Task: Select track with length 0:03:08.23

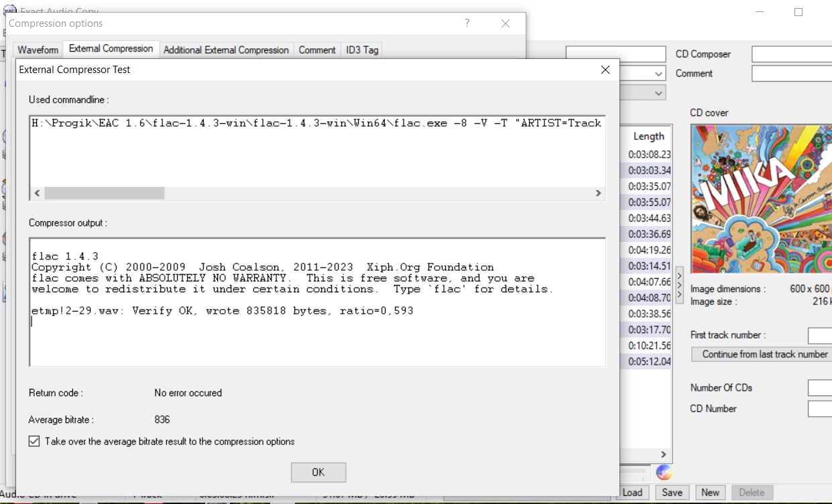Action: 649,154
